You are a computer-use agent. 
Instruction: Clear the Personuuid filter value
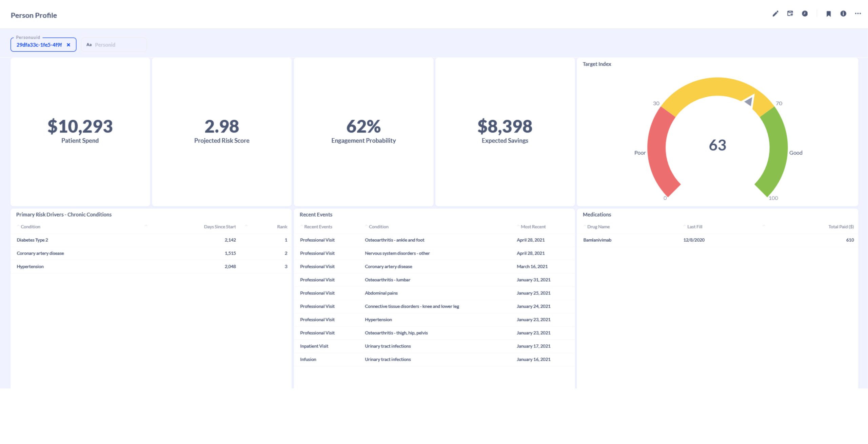click(x=68, y=45)
